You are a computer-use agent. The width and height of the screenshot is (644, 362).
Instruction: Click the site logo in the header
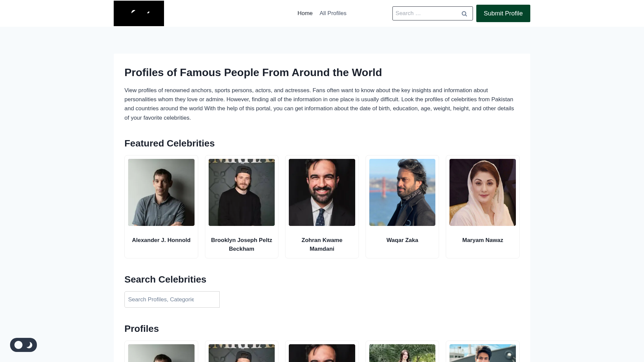(x=139, y=13)
